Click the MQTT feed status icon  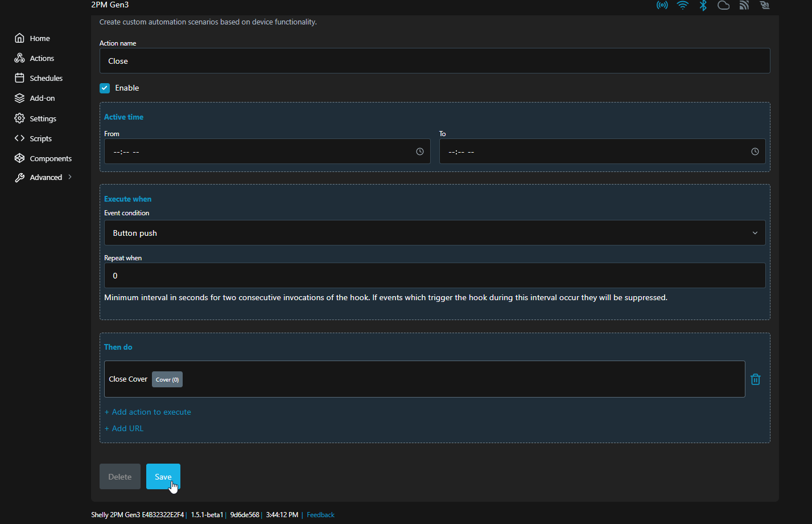[x=744, y=5]
